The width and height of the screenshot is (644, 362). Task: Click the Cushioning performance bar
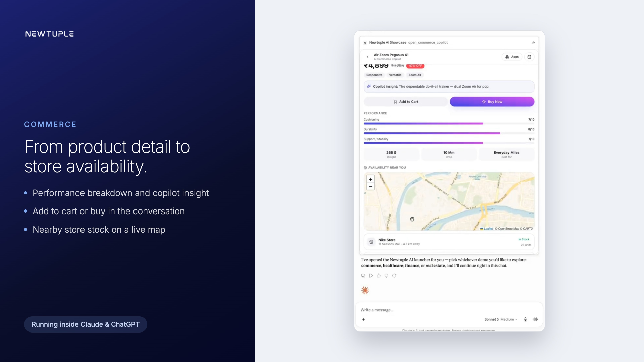point(449,124)
